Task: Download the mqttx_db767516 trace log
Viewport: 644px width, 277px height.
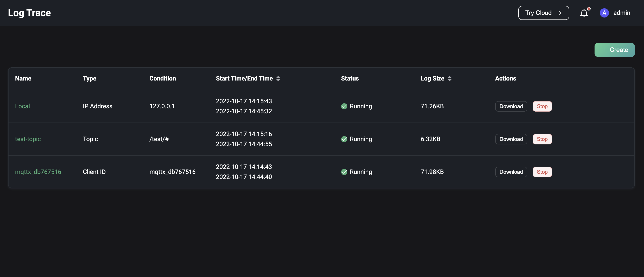Action: pos(511,172)
